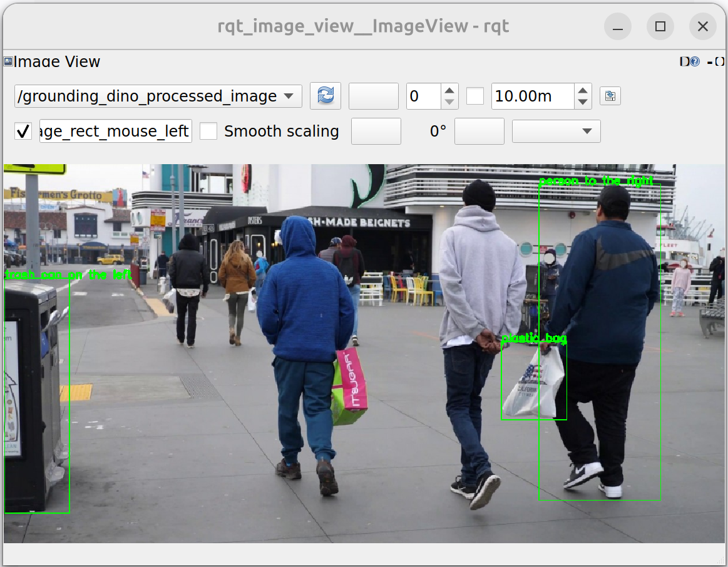Screen dimensions: 728x567
Task: Open the rightmost dropdown on the second row
Action: (x=556, y=131)
